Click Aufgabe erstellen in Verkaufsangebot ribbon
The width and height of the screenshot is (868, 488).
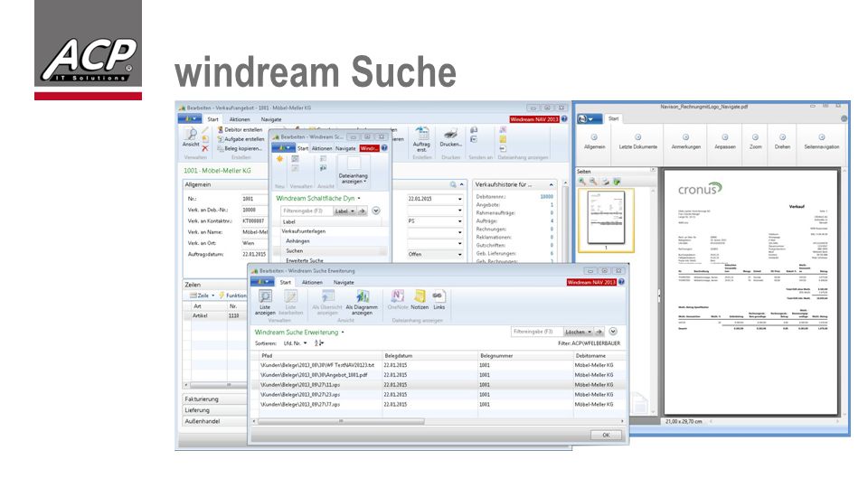coord(241,139)
